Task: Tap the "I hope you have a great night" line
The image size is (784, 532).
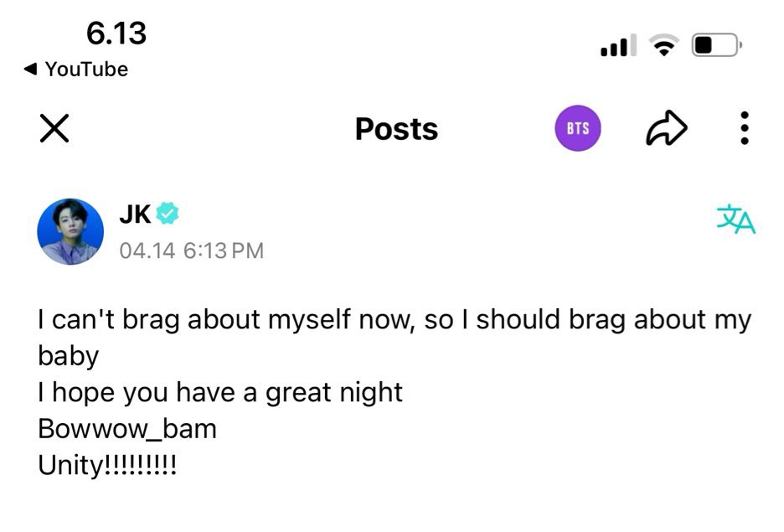Action: click(220, 392)
